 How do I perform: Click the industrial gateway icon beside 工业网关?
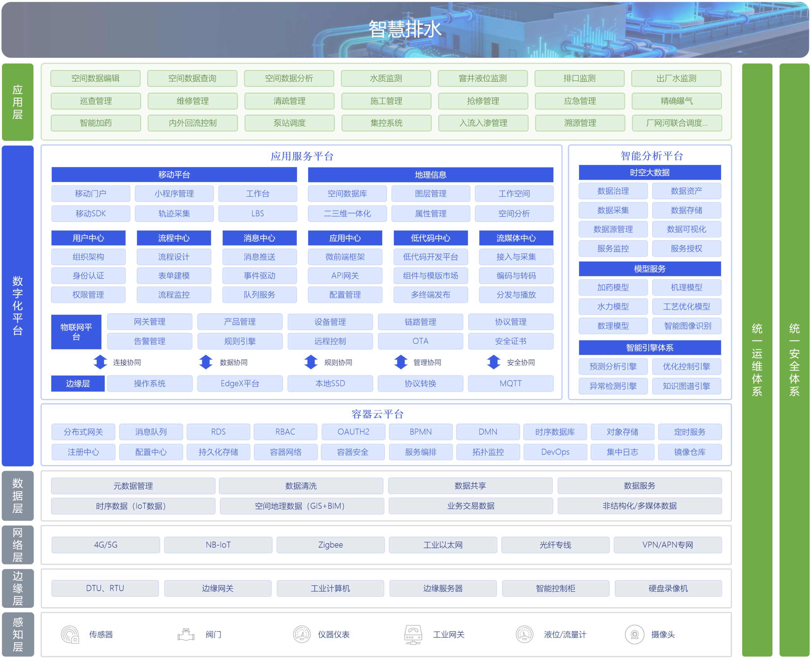click(413, 635)
